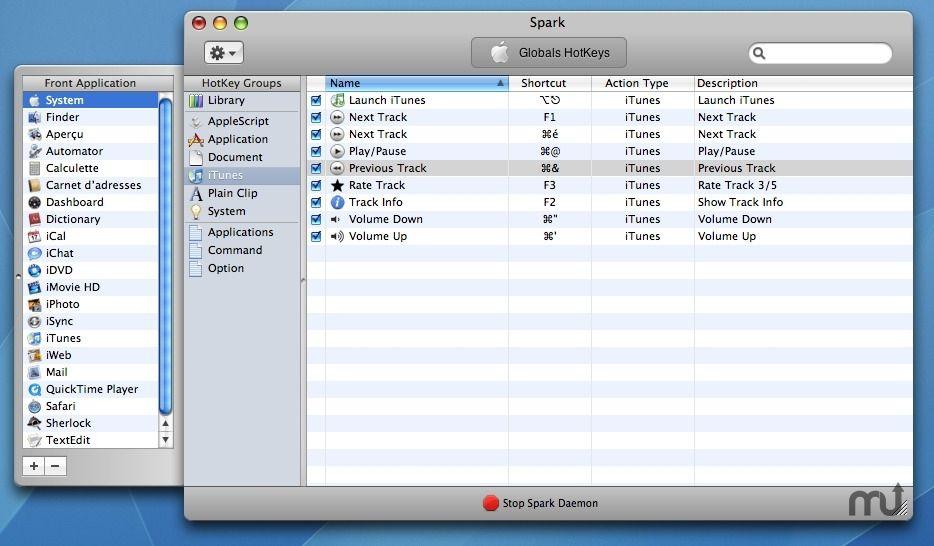Select iCal in application list
Image resolution: width=934 pixels, height=546 pixels.
pyautogui.click(x=91, y=236)
